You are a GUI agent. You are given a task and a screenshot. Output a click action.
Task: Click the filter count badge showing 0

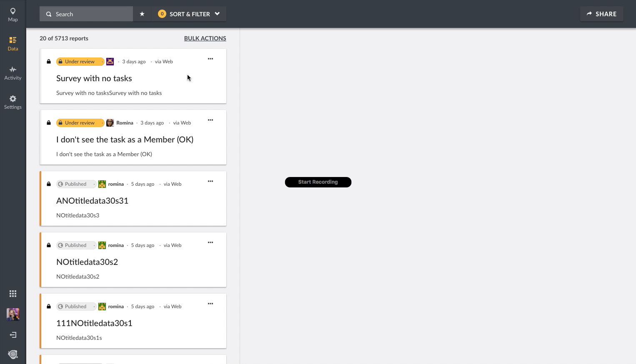tap(162, 14)
